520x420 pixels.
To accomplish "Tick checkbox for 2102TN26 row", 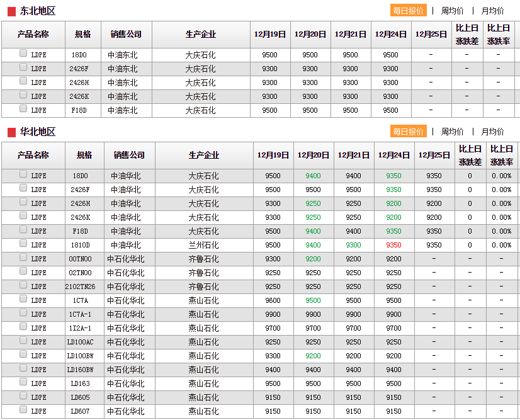I will pyautogui.click(x=23, y=285).
